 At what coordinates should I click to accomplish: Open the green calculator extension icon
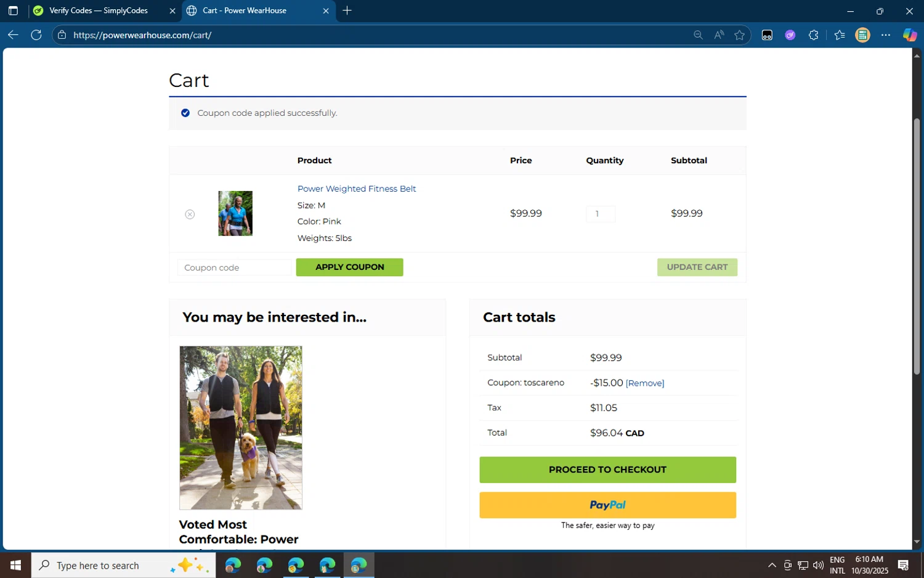(x=863, y=35)
